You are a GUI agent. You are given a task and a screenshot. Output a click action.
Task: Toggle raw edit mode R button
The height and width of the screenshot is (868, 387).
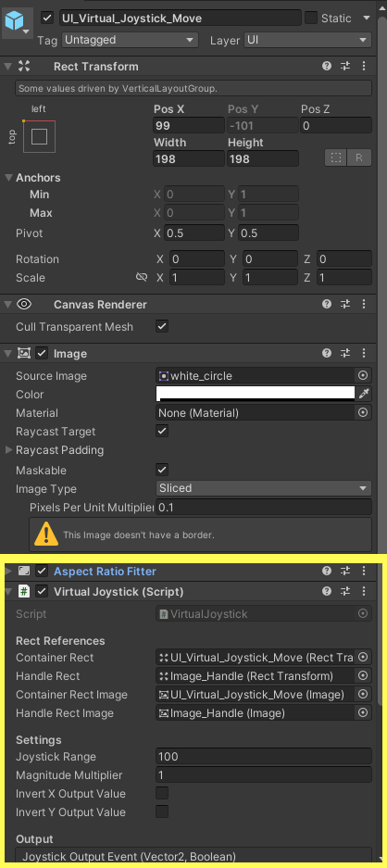(359, 157)
